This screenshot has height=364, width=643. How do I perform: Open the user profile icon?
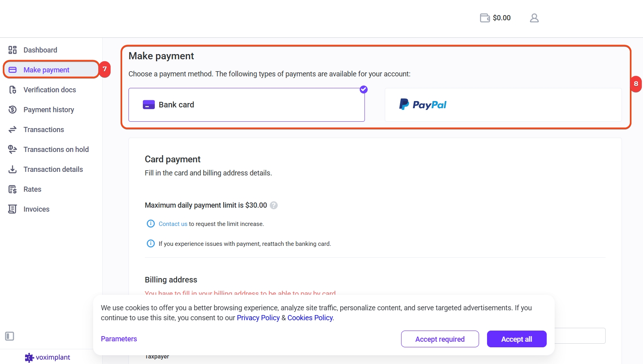(x=534, y=18)
